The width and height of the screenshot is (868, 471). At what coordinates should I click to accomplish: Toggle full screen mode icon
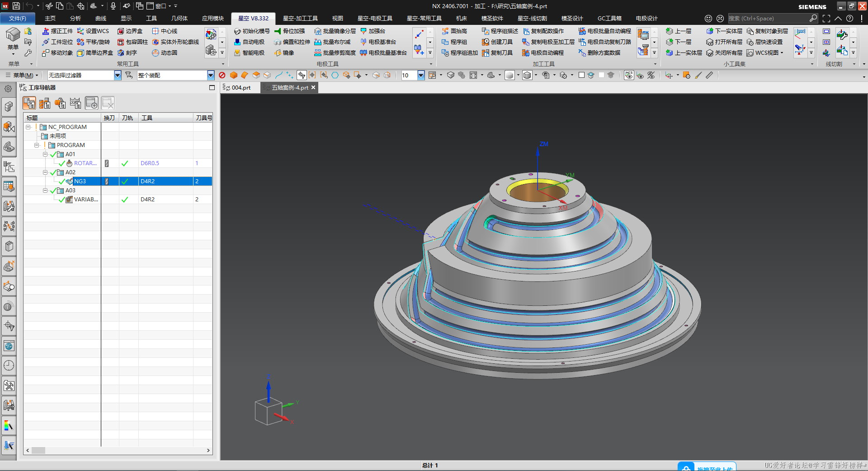(826, 19)
